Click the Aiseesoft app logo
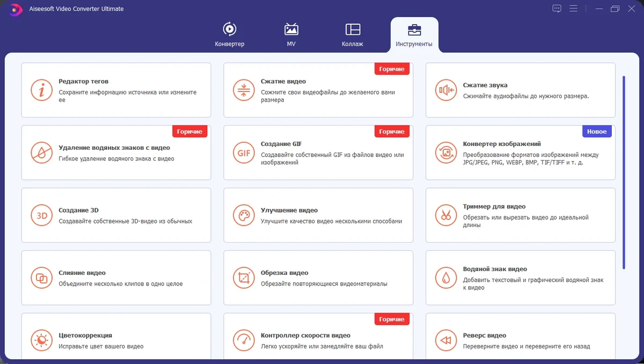 (x=17, y=9)
